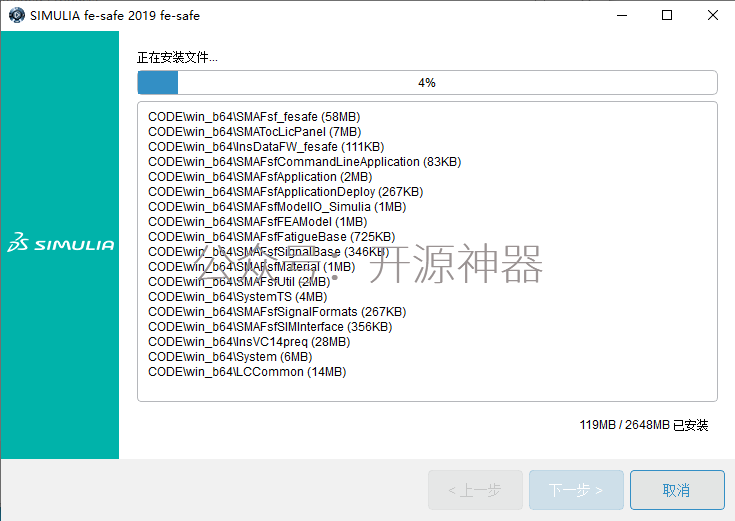Select SMAFsfCommandLineApplication (83KB) entry

pyautogui.click(x=305, y=162)
